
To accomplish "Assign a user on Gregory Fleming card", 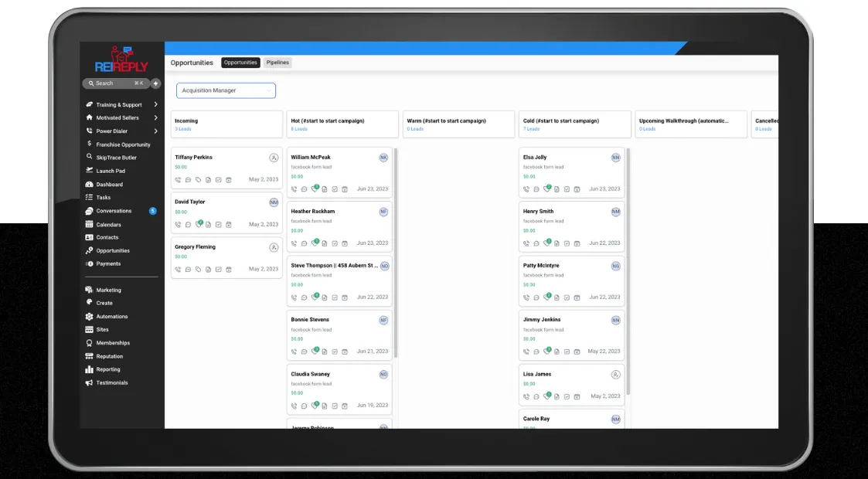I will pos(274,248).
